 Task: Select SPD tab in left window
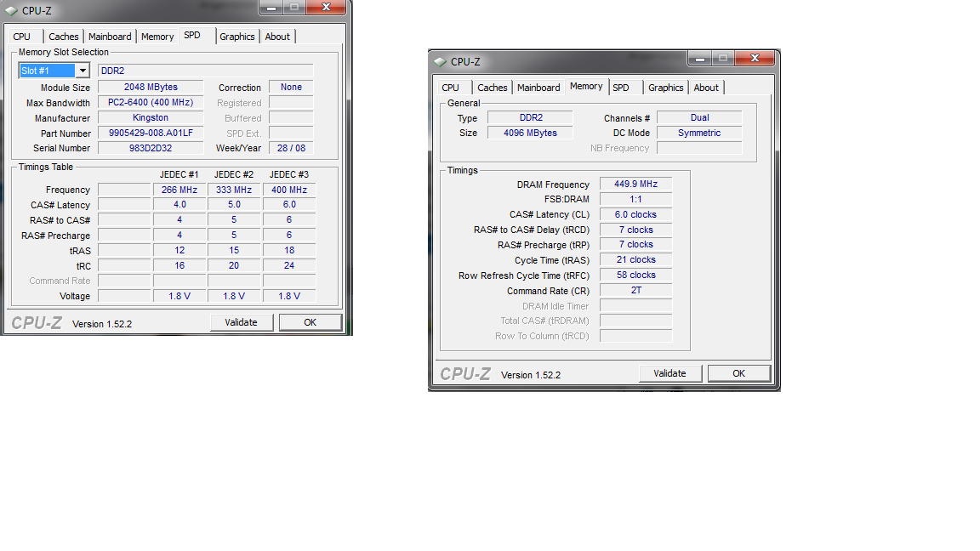point(192,35)
